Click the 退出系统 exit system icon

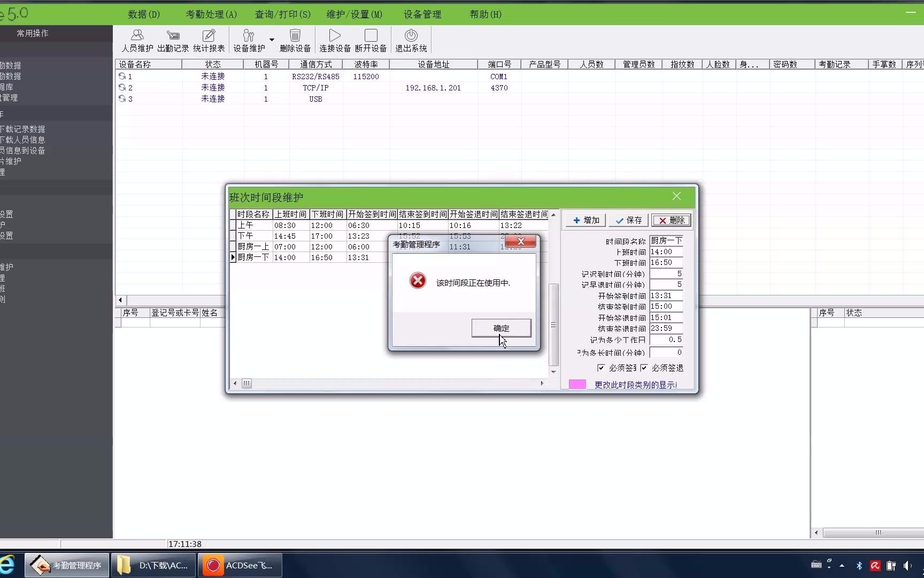411,41
